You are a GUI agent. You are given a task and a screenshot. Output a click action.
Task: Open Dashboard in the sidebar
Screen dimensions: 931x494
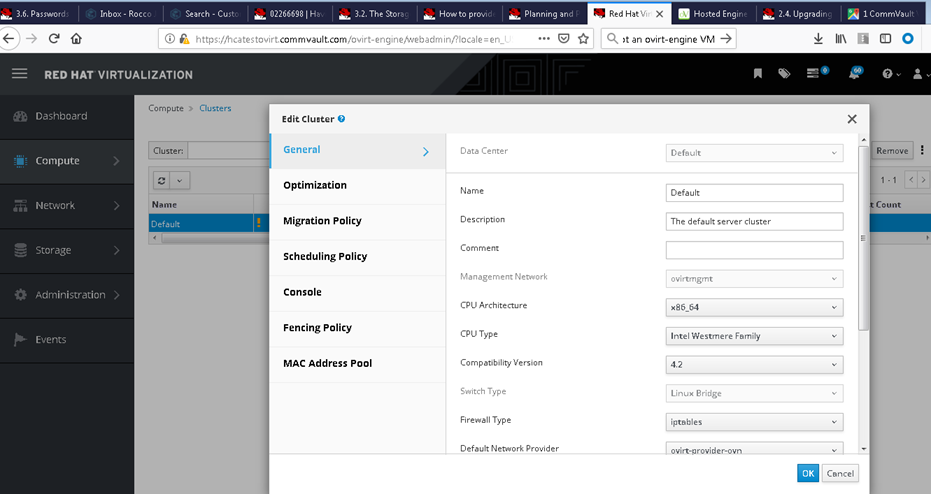click(x=66, y=116)
